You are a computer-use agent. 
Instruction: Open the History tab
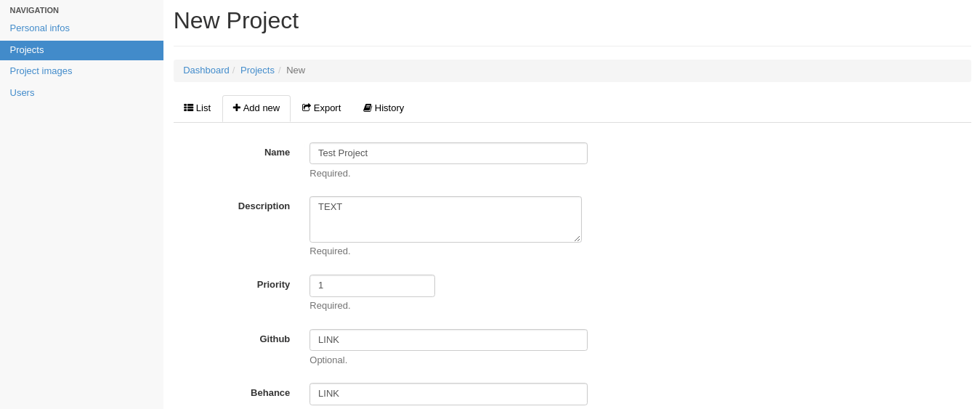point(384,108)
